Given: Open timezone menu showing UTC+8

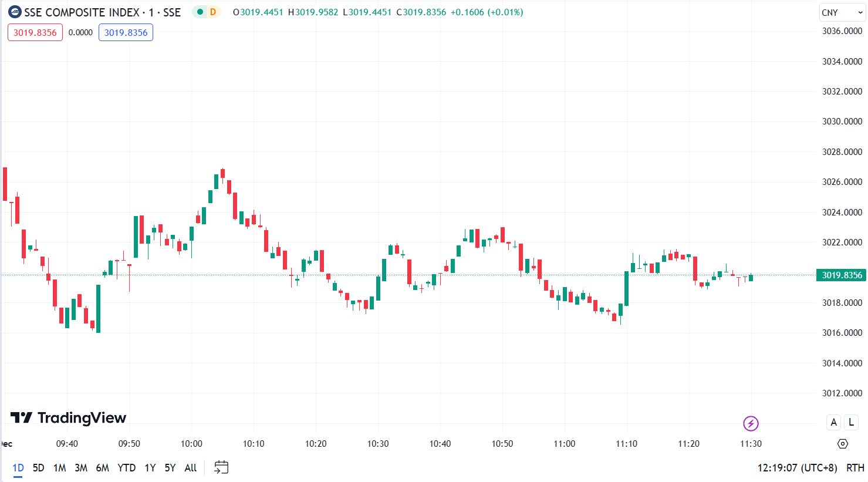Looking at the screenshot, I should 797,468.
